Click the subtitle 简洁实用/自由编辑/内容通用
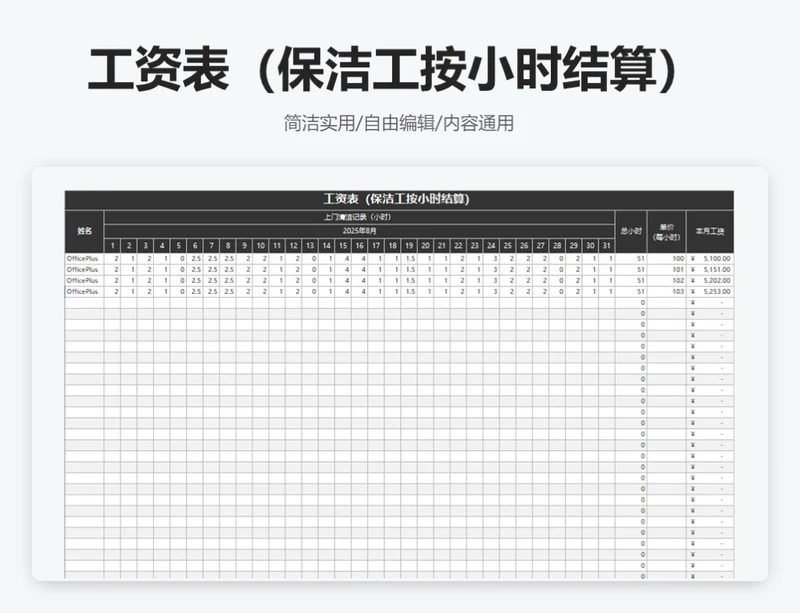 coord(398,123)
